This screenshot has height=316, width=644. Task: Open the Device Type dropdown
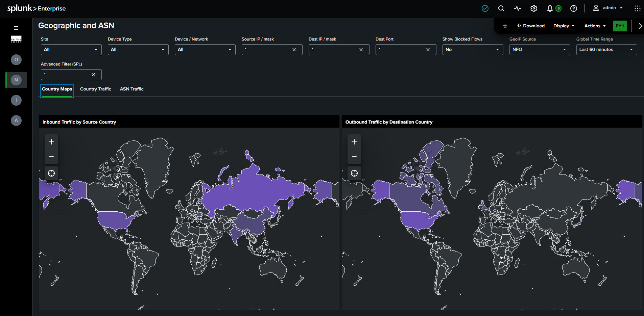138,50
